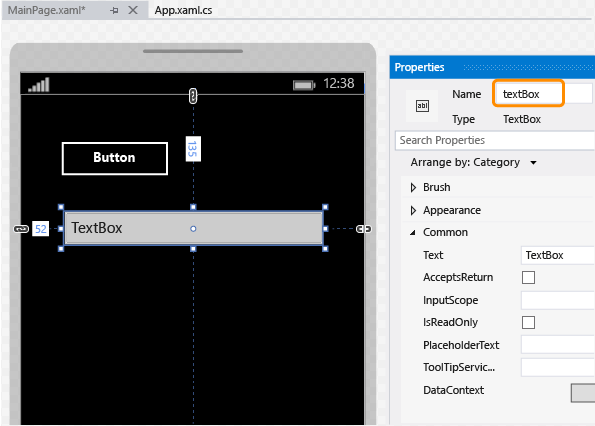Focus the Search Properties box

click(x=494, y=140)
